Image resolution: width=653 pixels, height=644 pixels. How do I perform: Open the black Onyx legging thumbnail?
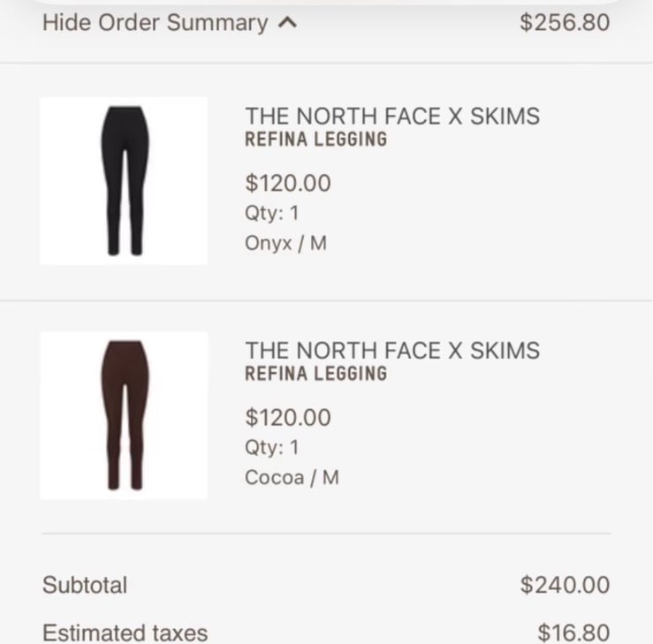(124, 181)
